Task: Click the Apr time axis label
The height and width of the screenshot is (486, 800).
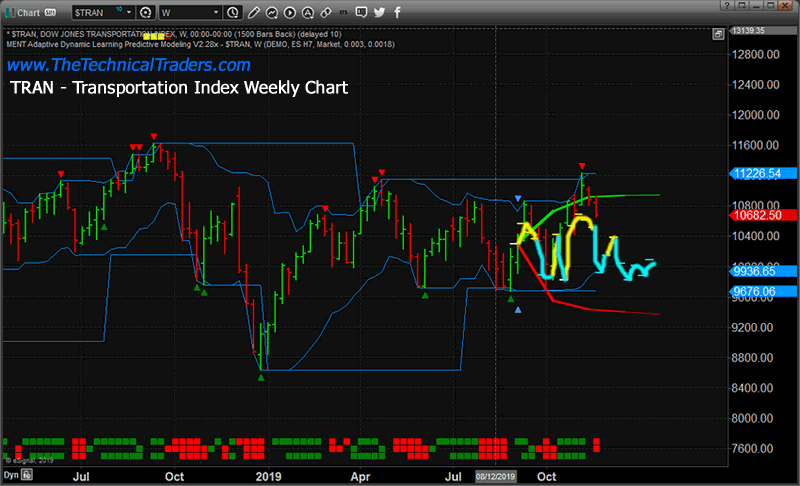Action: (360, 476)
